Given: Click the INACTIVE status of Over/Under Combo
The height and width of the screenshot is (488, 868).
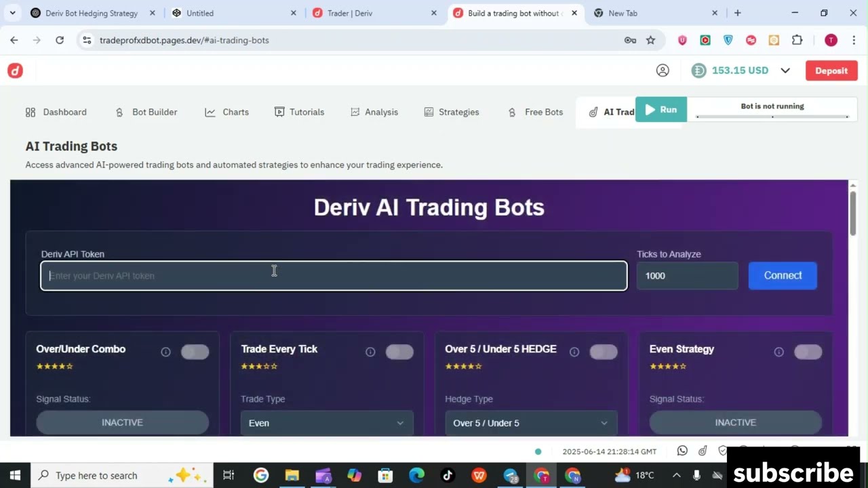Looking at the screenshot, I should [x=122, y=422].
